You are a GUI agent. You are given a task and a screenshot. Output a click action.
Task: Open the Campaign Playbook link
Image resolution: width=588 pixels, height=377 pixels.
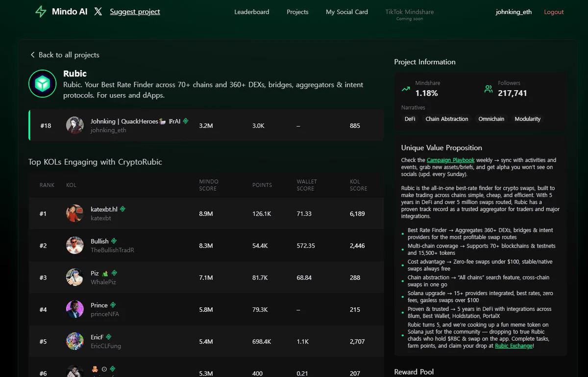[450, 160]
